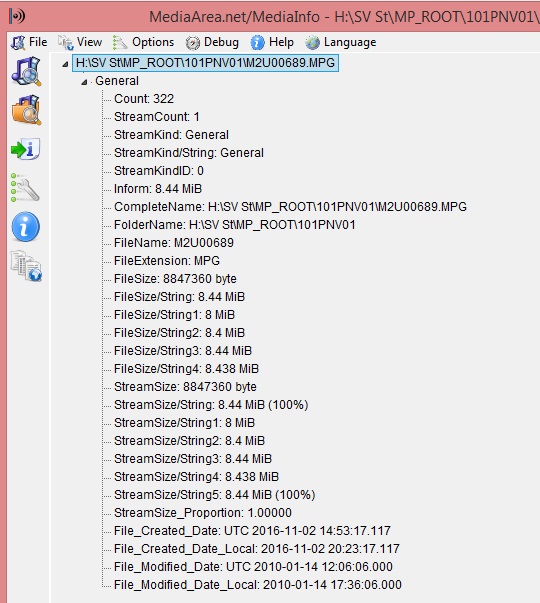
Task: Open the Help menu
Action: (272, 42)
